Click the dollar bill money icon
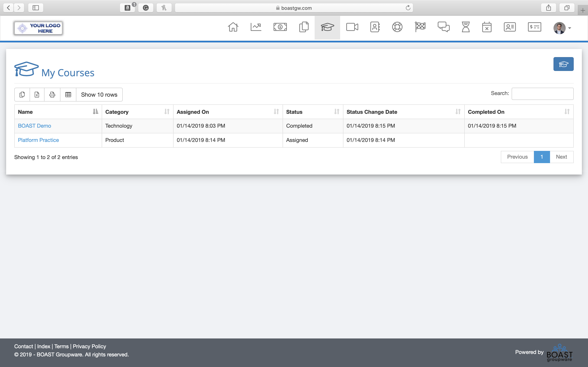The height and width of the screenshot is (367, 588). point(280,27)
